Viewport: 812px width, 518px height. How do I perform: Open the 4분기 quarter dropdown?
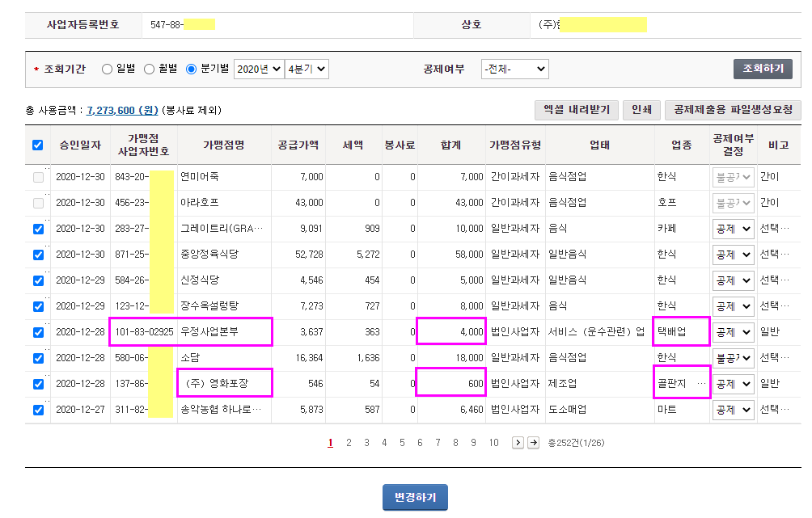[x=307, y=69]
